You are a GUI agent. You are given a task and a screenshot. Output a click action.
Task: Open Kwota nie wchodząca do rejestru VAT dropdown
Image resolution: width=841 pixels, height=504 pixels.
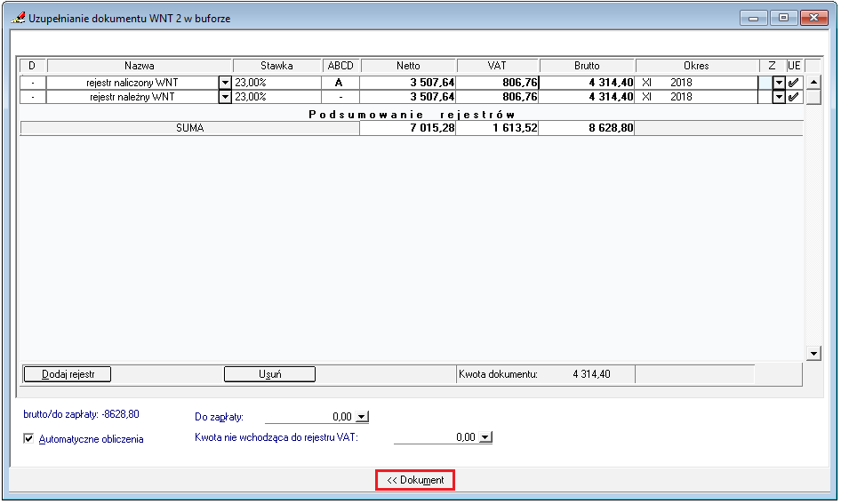485,437
